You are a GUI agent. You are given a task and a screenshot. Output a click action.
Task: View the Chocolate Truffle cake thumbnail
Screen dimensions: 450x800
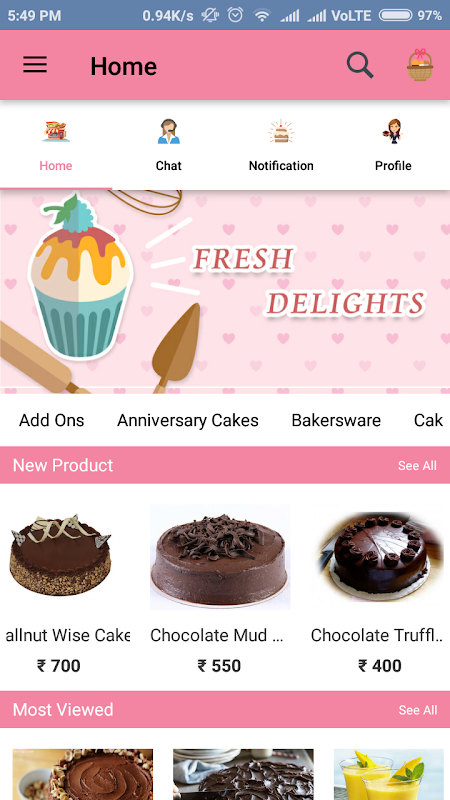(380, 557)
